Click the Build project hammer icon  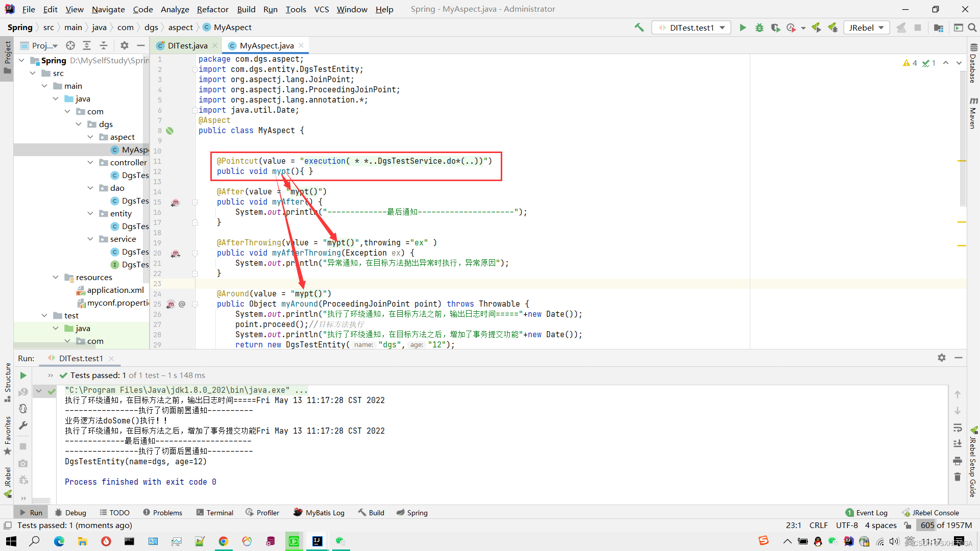click(639, 28)
